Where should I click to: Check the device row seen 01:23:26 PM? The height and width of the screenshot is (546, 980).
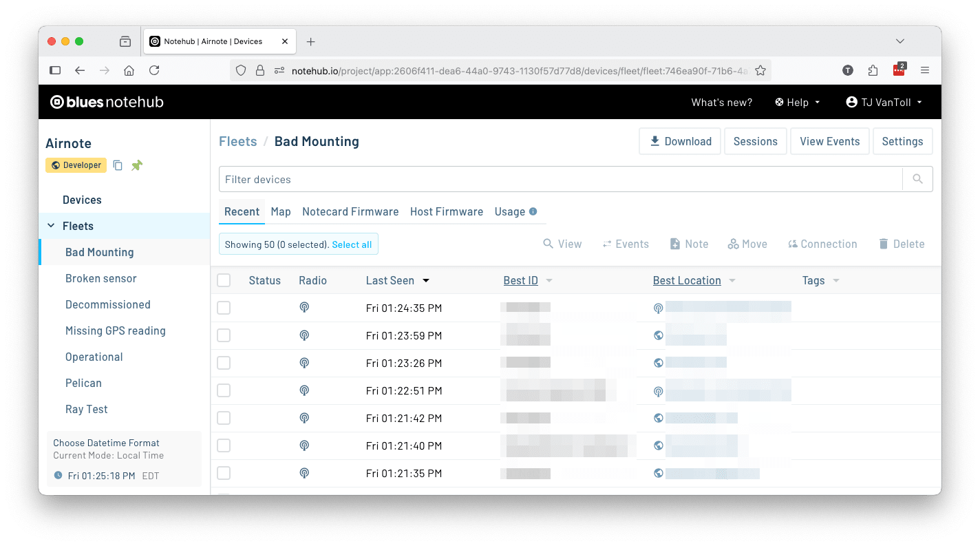point(224,363)
